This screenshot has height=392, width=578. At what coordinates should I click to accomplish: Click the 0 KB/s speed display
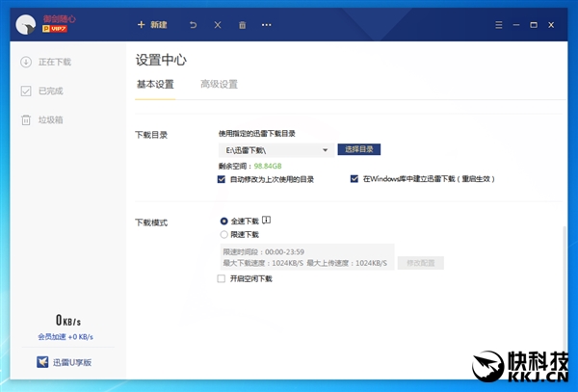pyautogui.click(x=68, y=320)
